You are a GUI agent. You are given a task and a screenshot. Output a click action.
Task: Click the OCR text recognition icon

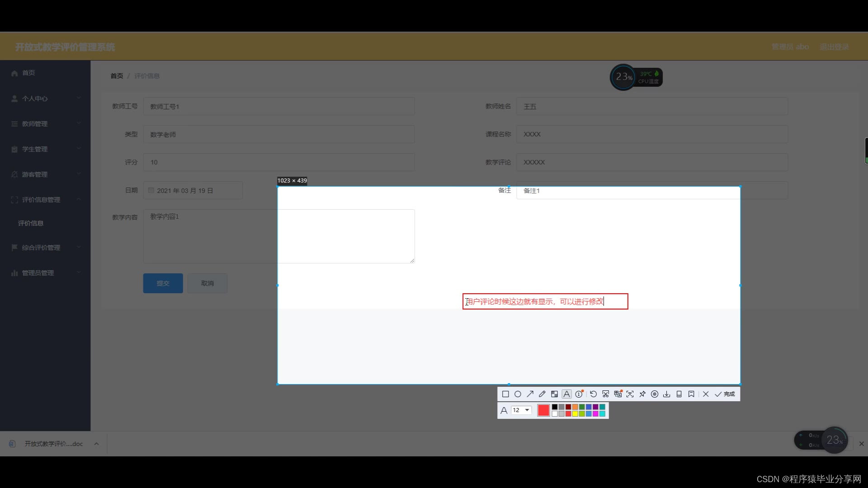pyautogui.click(x=630, y=394)
